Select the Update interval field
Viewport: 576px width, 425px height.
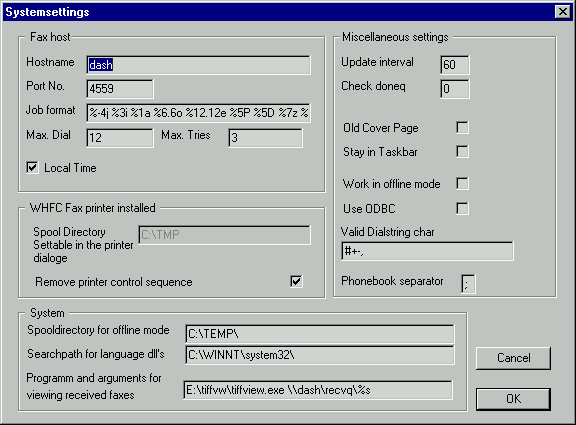[455, 65]
